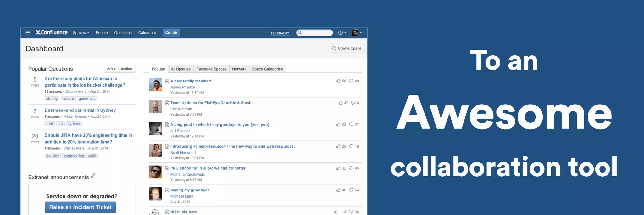Click the 'engineering-health' tag

pyautogui.click(x=80, y=156)
